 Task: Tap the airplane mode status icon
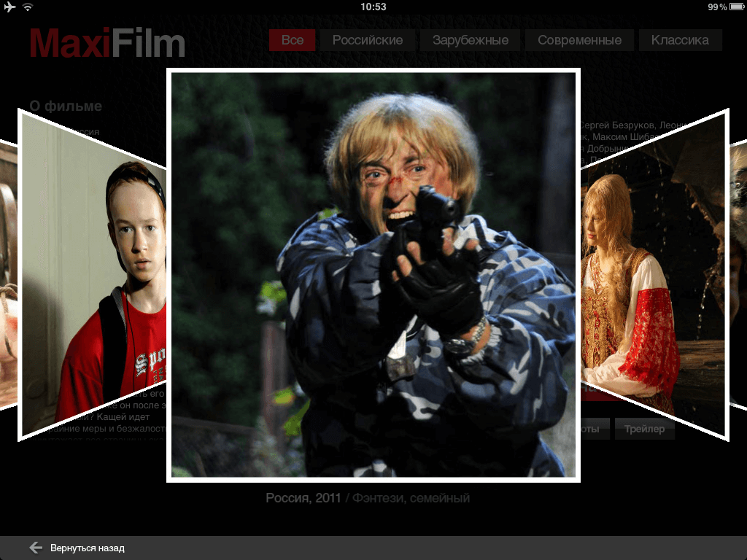point(9,7)
